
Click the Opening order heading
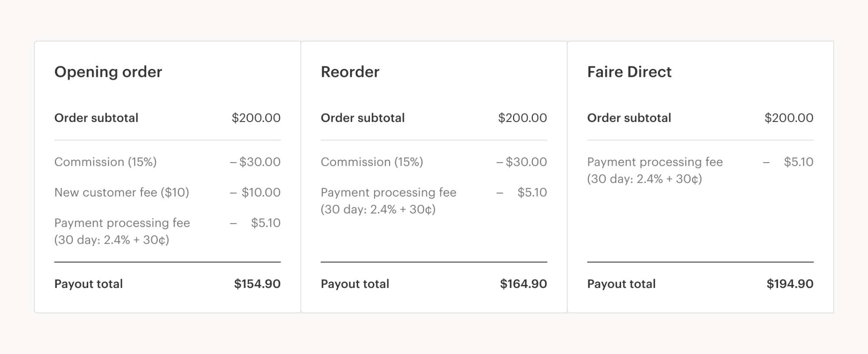108,72
